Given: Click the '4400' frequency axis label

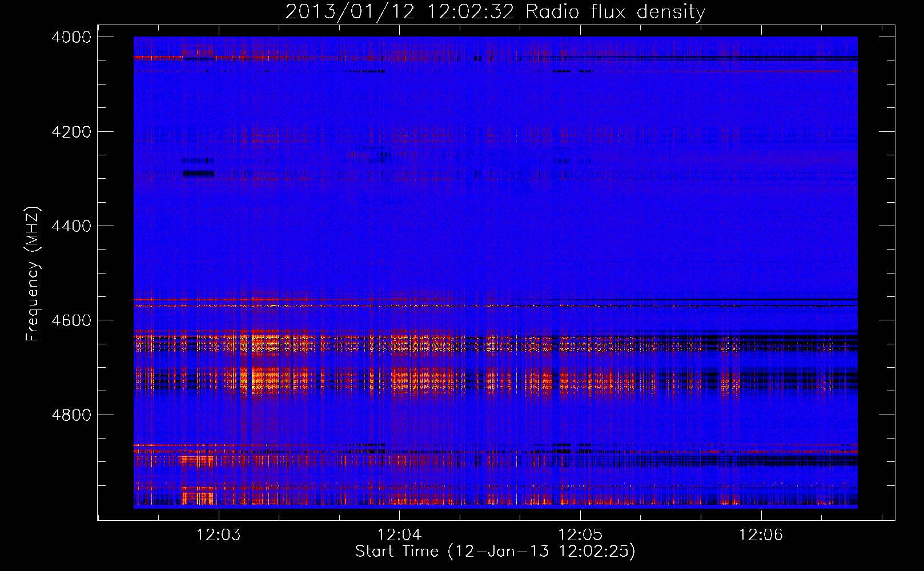Looking at the screenshot, I should pos(71,226).
